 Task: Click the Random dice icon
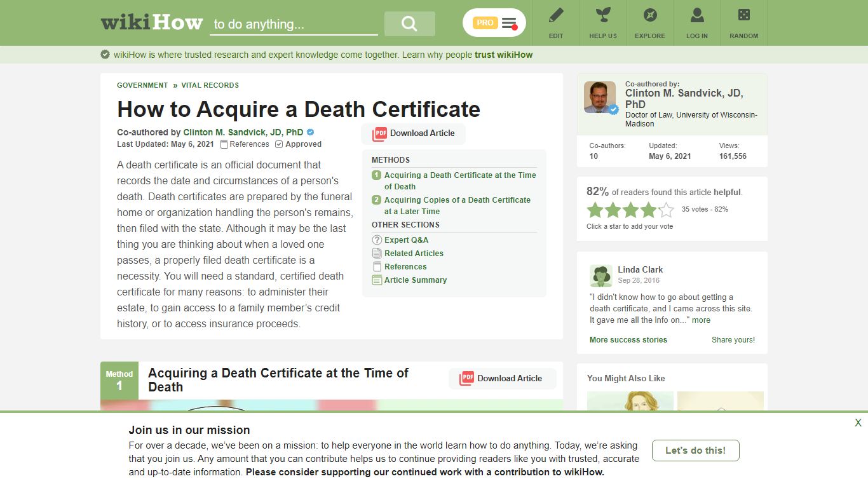(x=743, y=15)
